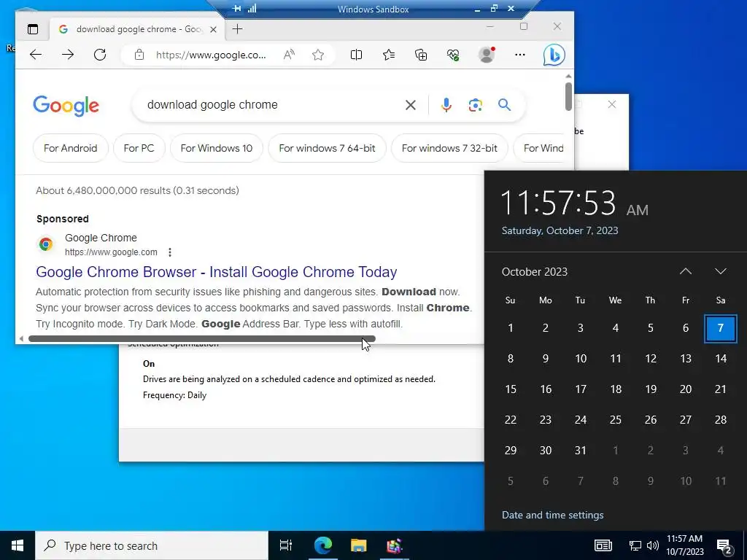Image resolution: width=747 pixels, height=560 pixels.
Task: Close the background window behind Edge
Action: pyautogui.click(x=612, y=104)
